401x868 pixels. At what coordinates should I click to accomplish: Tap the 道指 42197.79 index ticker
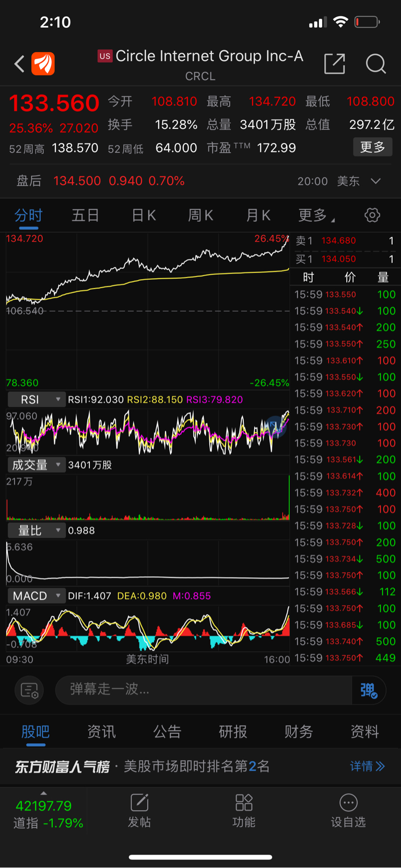coord(44,814)
